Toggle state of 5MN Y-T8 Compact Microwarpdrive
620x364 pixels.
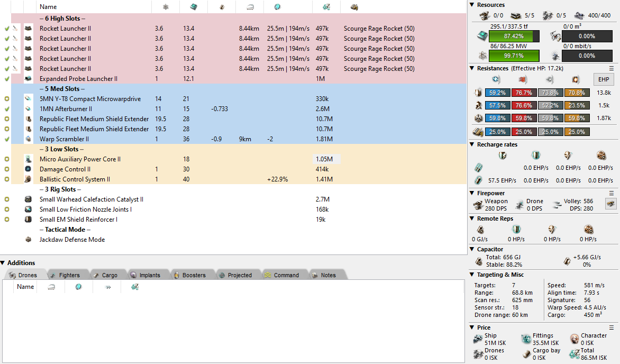click(x=7, y=99)
